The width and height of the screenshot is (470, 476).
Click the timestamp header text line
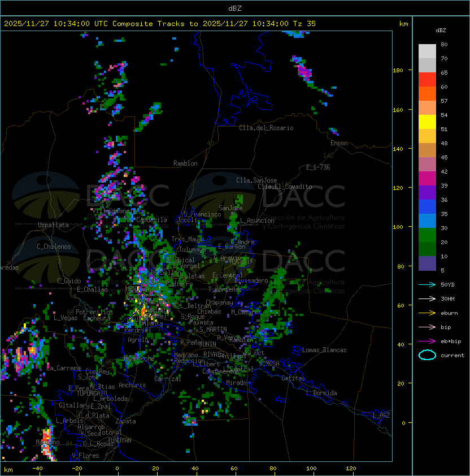pos(160,24)
